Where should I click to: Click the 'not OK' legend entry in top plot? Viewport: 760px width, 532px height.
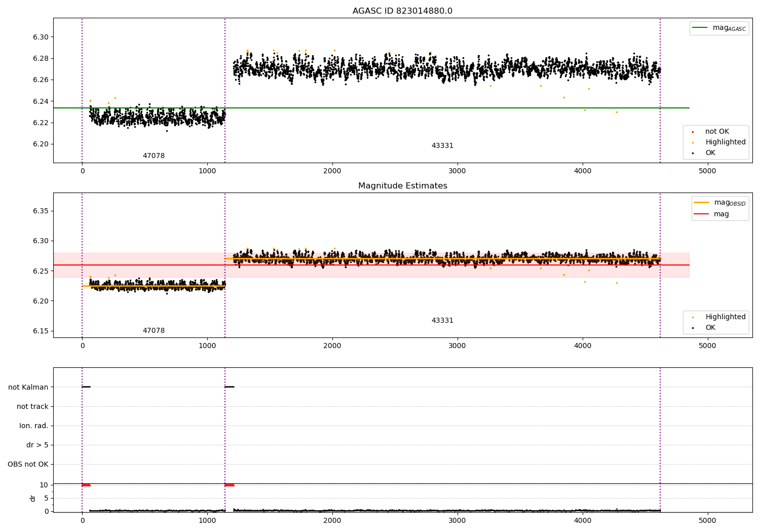[717, 132]
